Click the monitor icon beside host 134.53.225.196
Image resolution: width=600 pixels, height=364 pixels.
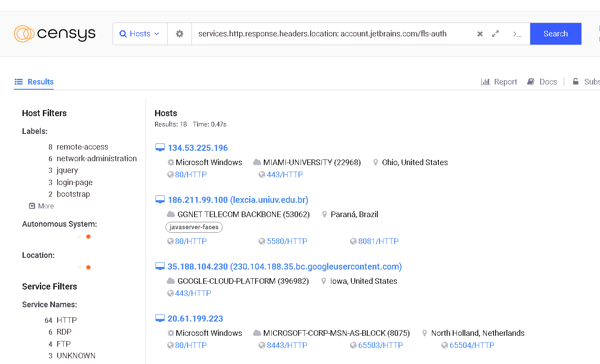click(160, 148)
